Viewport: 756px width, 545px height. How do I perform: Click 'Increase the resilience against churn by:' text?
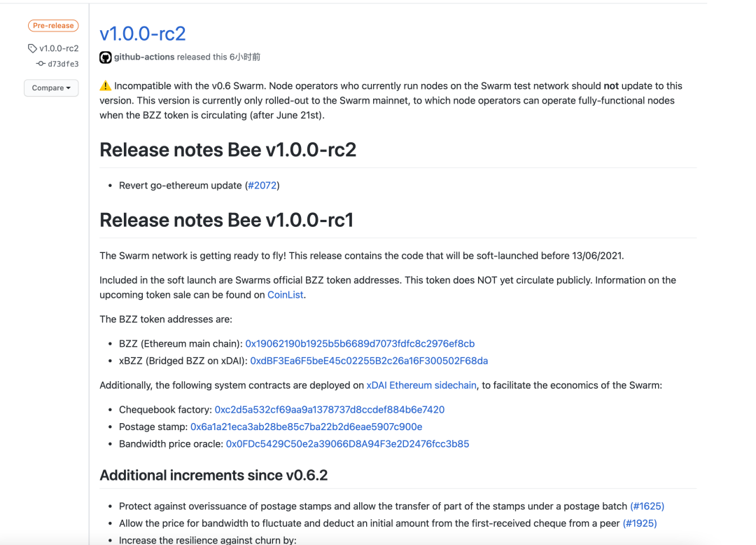click(208, 539)
